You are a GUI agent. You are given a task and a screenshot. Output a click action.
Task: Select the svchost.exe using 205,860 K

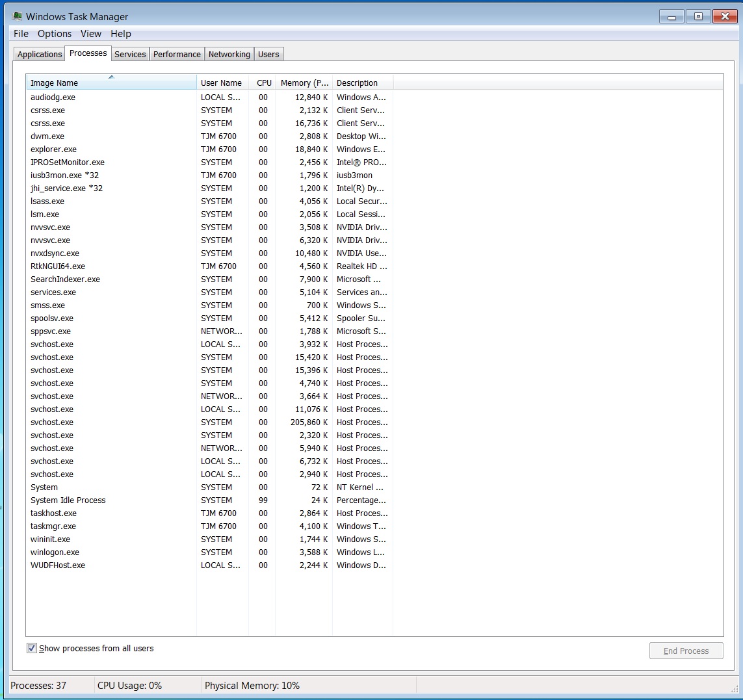[x=209, y=422]
